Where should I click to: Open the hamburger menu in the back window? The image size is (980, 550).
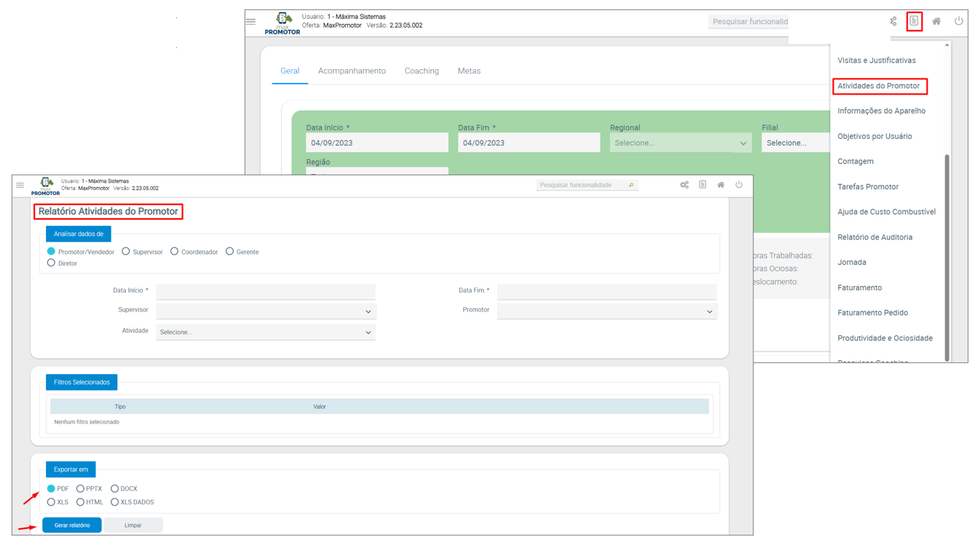pos(251,22)
